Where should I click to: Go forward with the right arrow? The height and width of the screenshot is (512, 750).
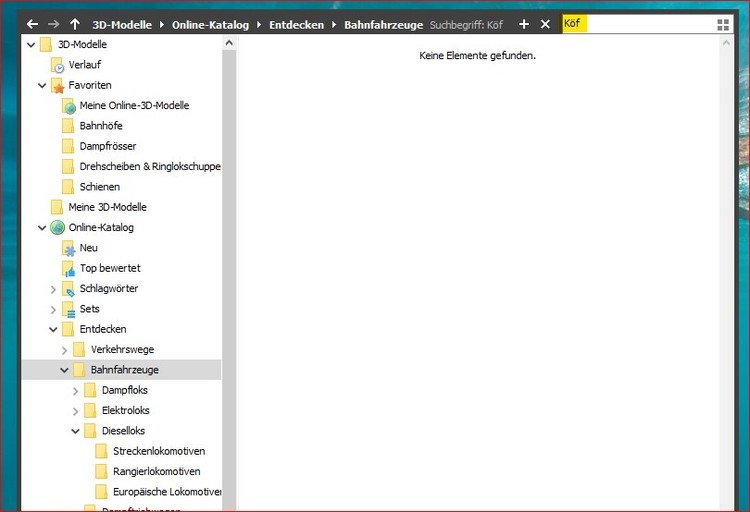coord(54,24)
